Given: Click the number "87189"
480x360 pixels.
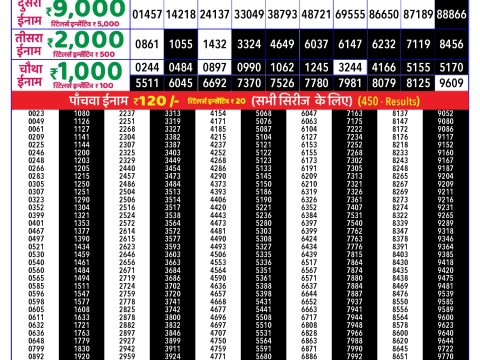Looking at the screenshot, I should (418, 14).
